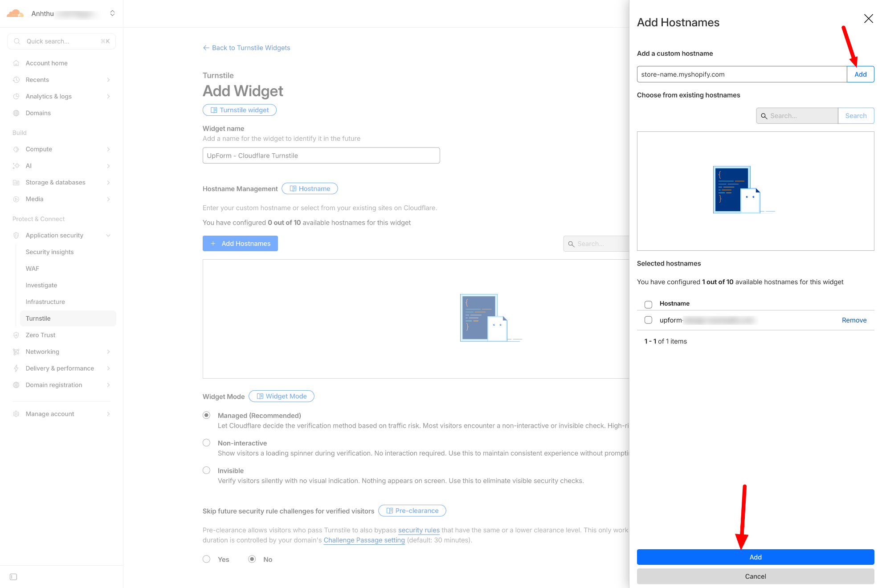Choose Yes for pre-clearance
The image size is (882, 588).
click(x=207, y=559)
